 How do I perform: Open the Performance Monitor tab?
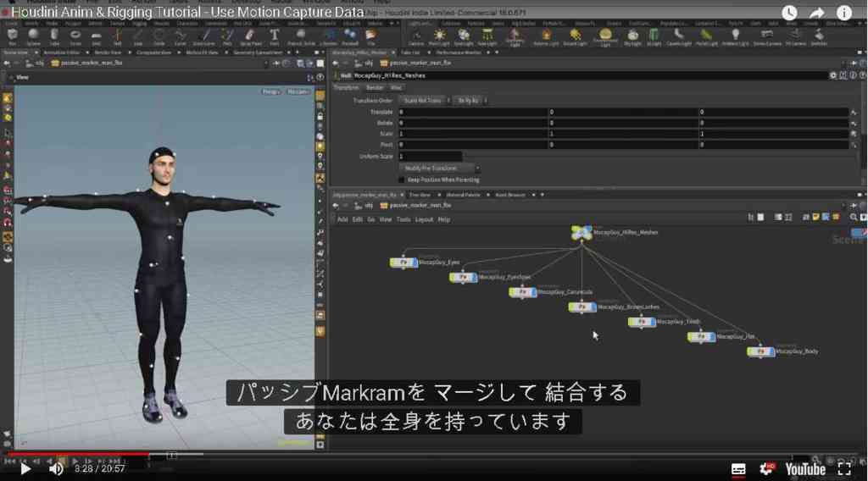459,53
